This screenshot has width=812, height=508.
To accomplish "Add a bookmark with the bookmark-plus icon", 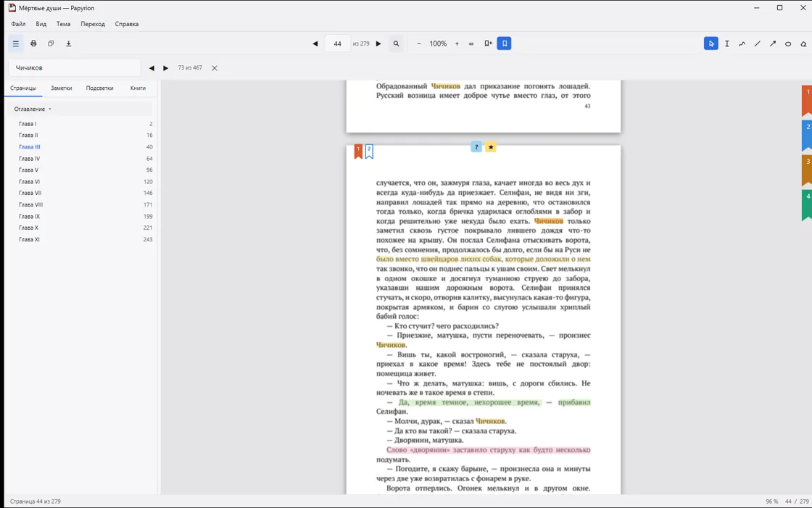I will [488, 43].
